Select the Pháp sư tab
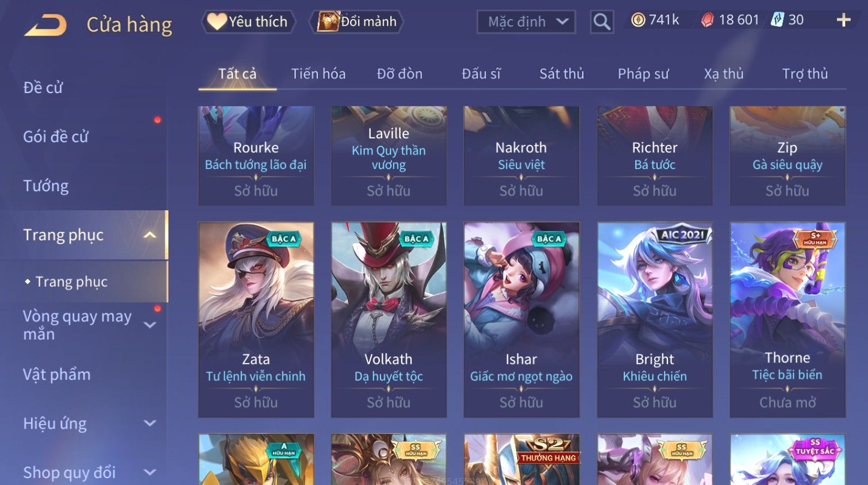This screenshot has height=485, width=868. click(x=643, y=74)
